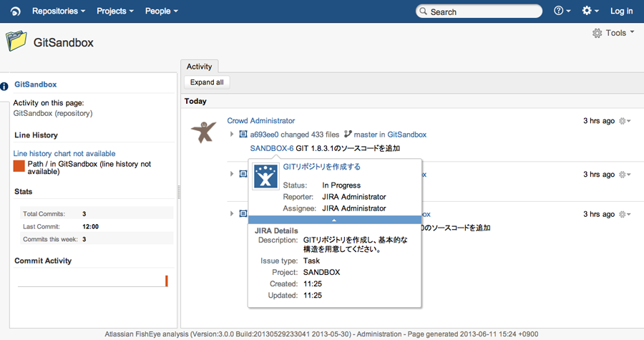Click the SANDBOX project value in popup
The height and width of the screenshot is (340, 644).
click(x=321, y=272)
